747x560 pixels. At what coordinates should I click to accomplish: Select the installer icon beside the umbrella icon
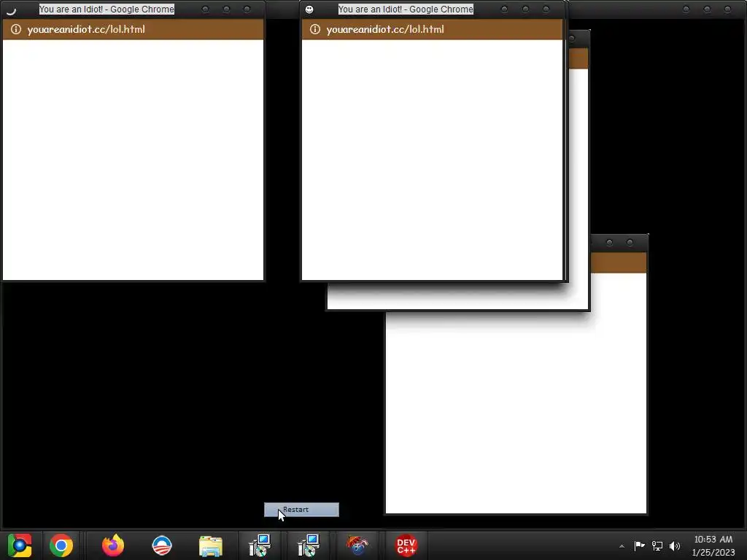(309, 545)
